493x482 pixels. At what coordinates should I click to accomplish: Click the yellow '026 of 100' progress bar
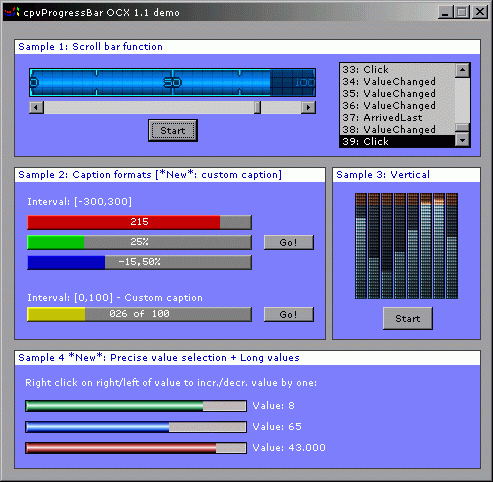click(139, 314)
